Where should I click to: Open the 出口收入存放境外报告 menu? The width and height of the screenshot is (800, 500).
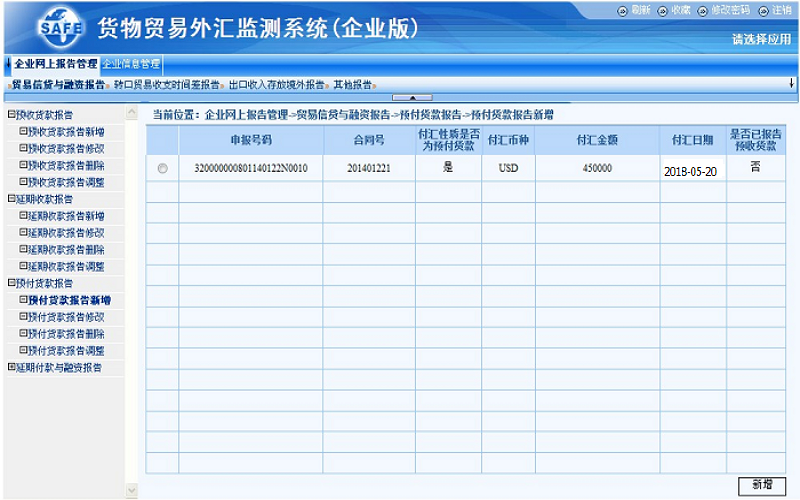coord(277,85)
